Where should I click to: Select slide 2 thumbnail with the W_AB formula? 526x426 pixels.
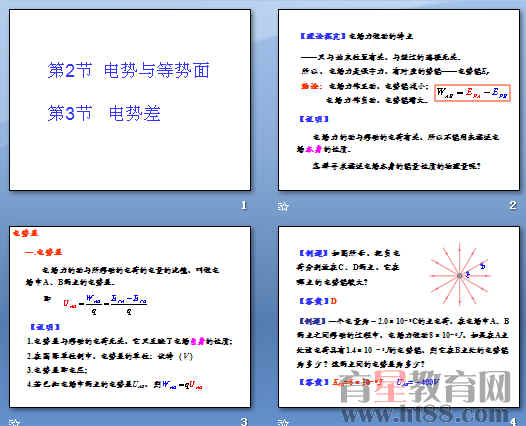click(399, 100)
